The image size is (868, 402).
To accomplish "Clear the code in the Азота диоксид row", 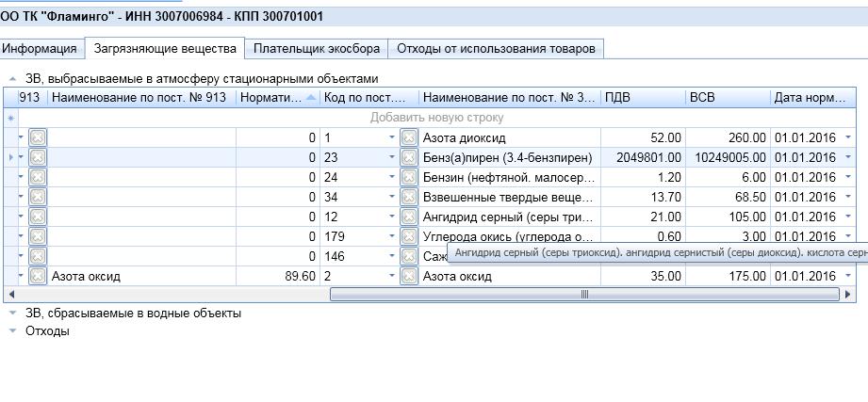I will 409,138.
